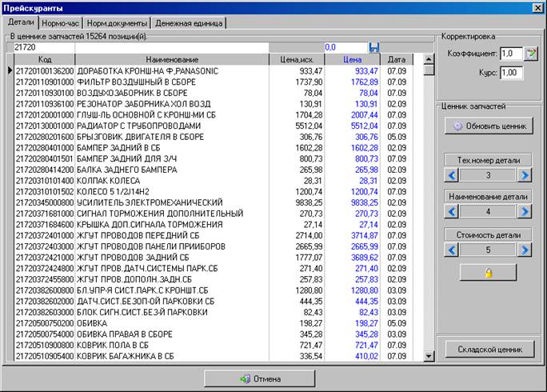Click the Коэффициент input field

(510, 54)
